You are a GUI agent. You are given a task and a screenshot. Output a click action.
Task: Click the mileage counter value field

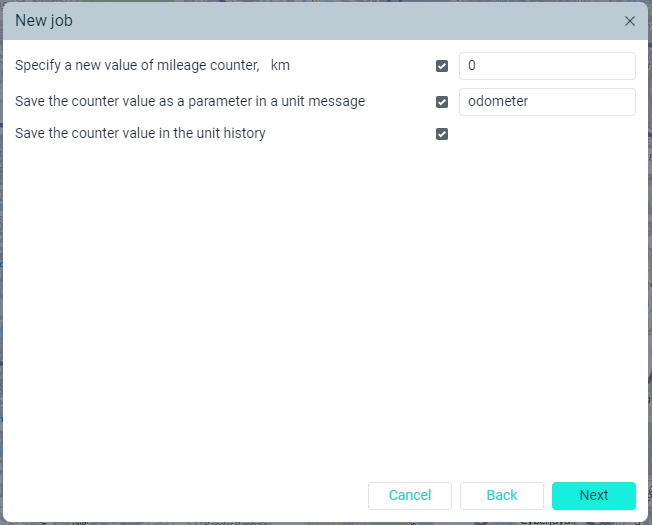[x=547, y=66]
